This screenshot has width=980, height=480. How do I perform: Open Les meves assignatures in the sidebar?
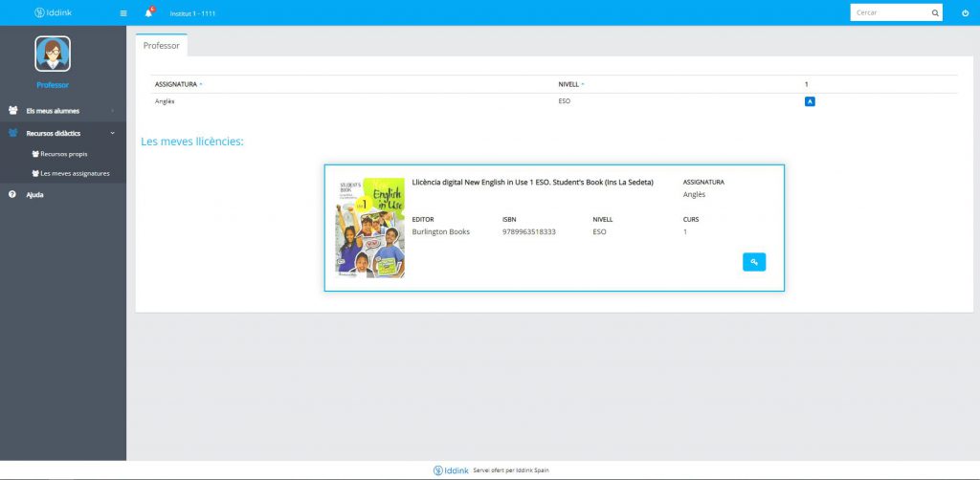tap(75, 173)
